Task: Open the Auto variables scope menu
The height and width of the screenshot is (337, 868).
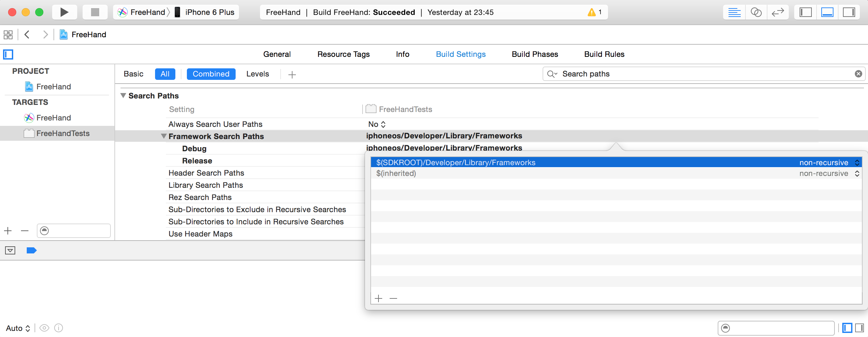Action: click(x=18, y=328)
